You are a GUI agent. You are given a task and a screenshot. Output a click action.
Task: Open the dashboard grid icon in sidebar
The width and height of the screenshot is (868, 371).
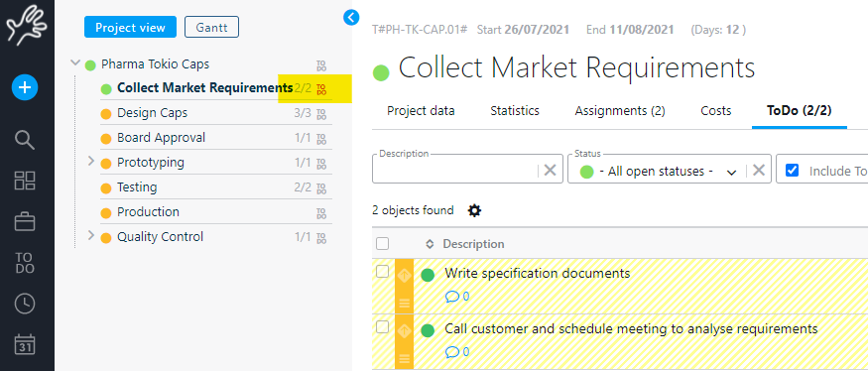[25, 181]
